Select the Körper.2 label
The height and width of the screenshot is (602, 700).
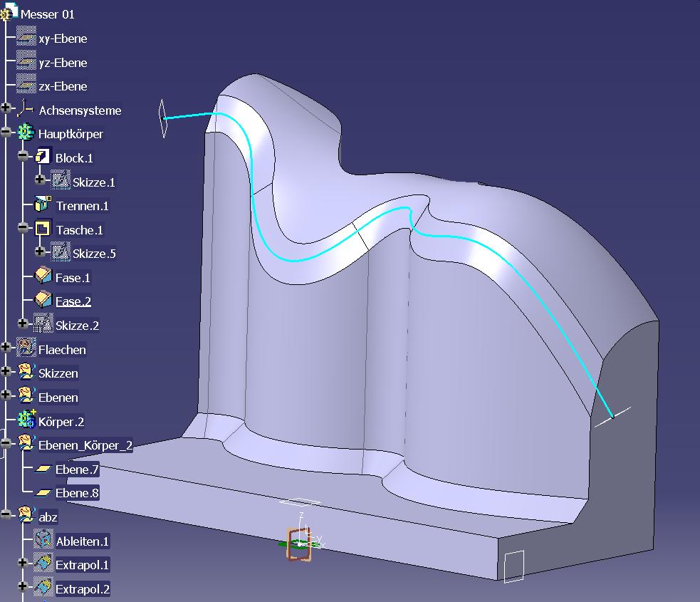coord(61,422)
